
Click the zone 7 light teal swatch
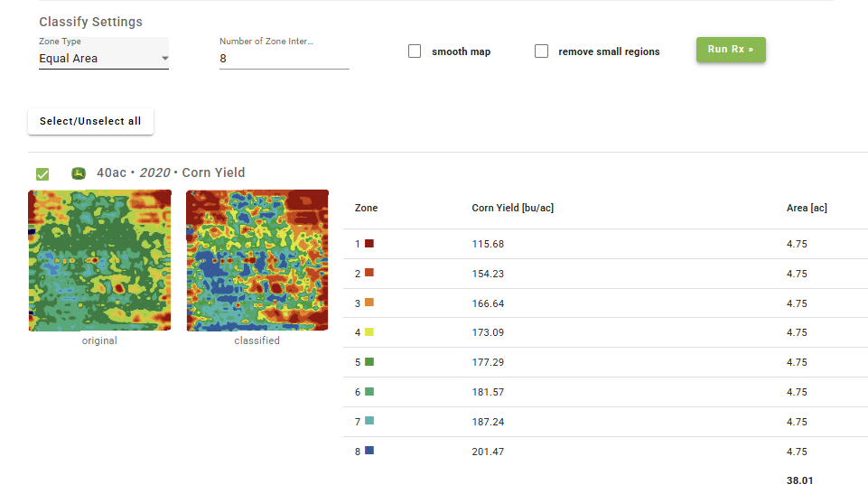click(x=369, y=421)
